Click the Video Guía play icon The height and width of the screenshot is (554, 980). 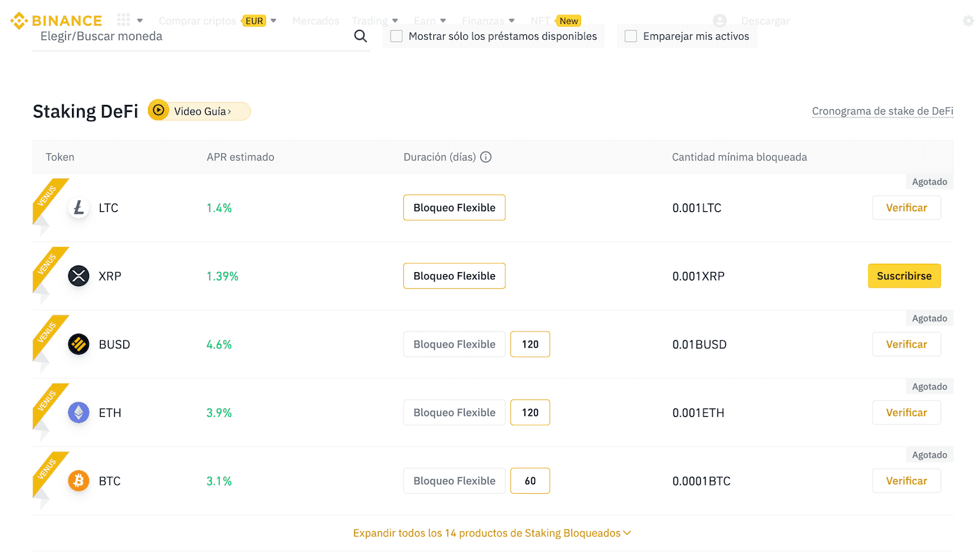coord(158,111)
